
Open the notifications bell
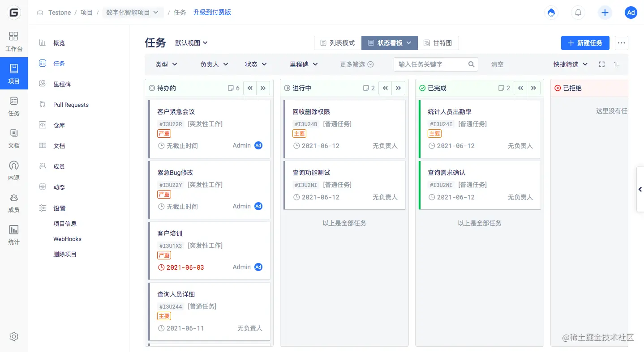[578, 13]
